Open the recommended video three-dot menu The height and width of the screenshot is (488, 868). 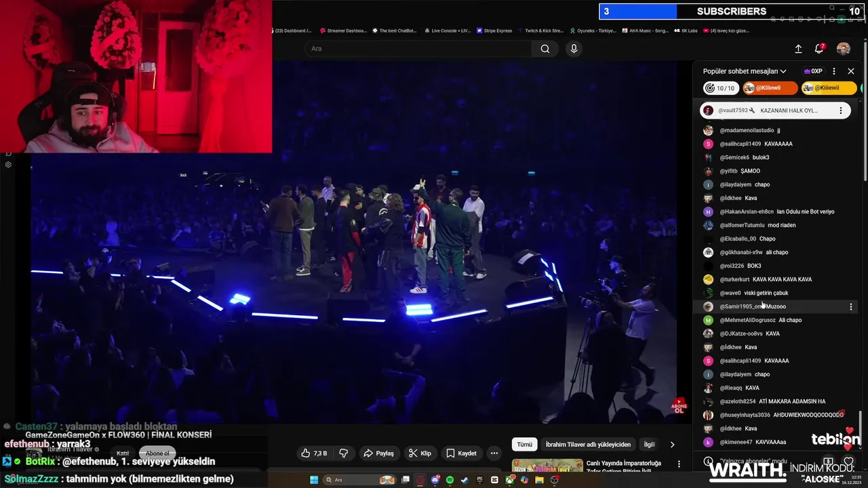(679, 464)
